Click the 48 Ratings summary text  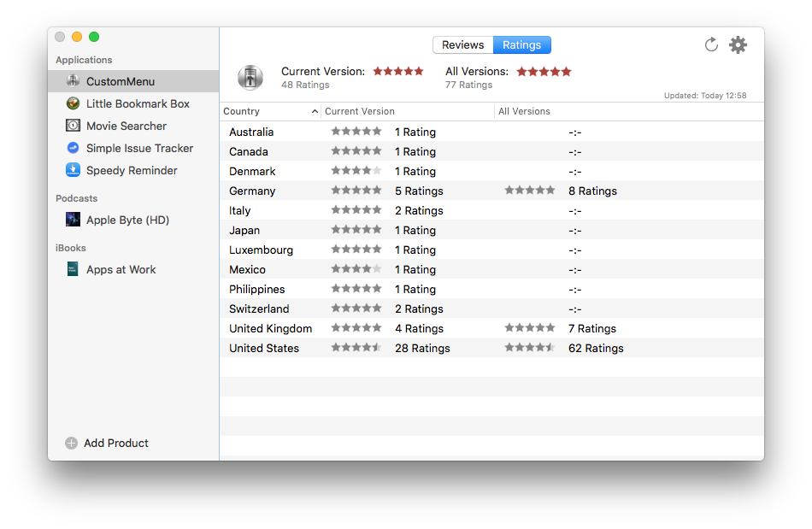click(305, 85)
